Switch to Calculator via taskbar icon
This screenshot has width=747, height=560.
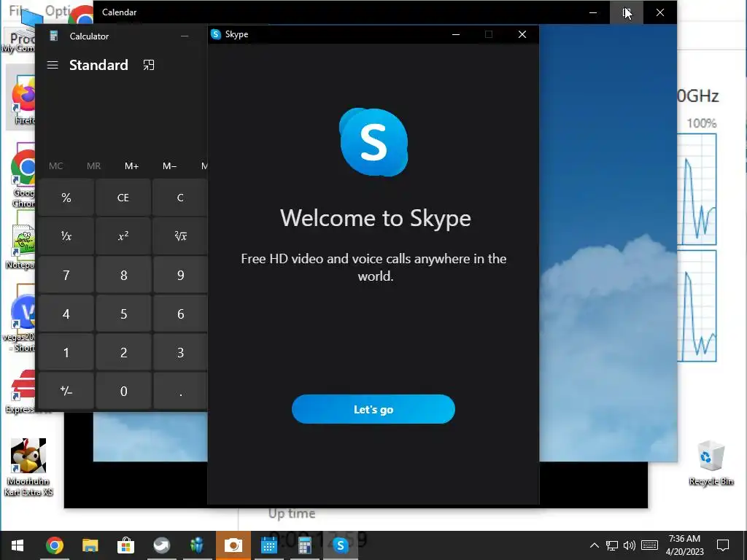pos(304,545)
